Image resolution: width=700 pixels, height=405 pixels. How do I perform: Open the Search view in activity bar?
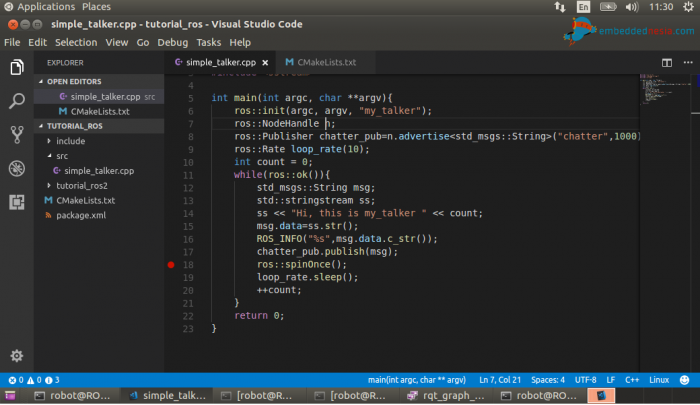pyautogui.click(x=17, y=101)
